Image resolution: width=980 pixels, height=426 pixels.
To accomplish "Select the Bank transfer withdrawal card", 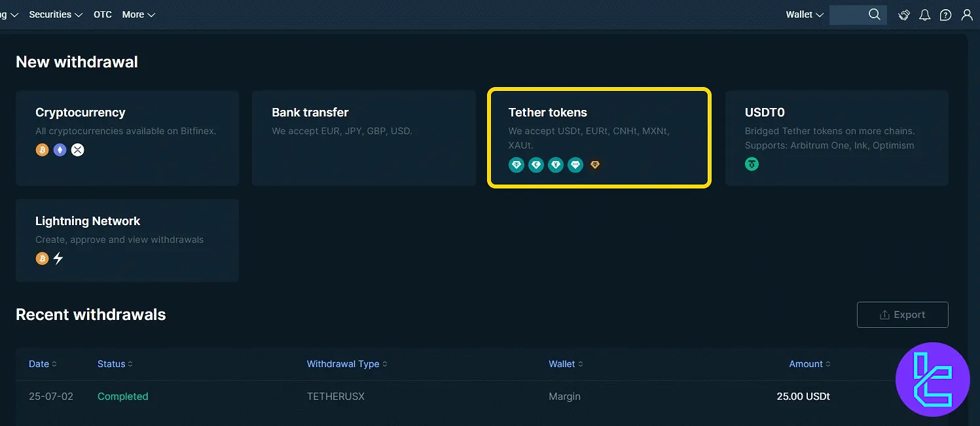I will point(364,138).
